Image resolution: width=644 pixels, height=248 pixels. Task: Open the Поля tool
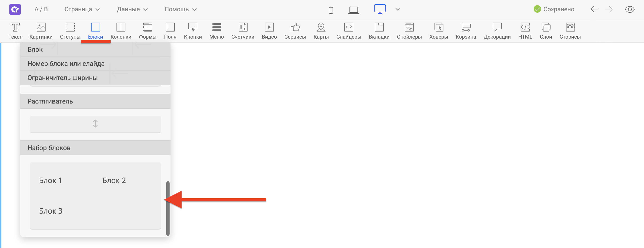tap(170, 31)
